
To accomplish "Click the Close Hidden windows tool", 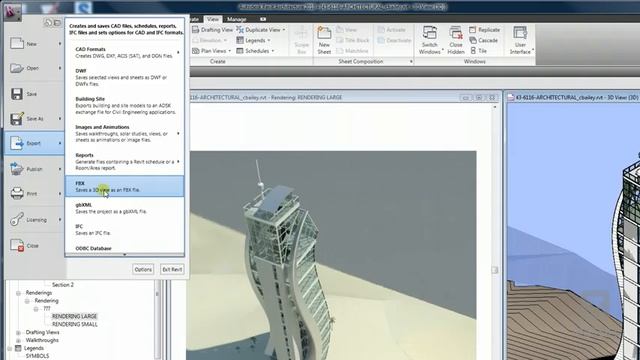I will [456, 40].
